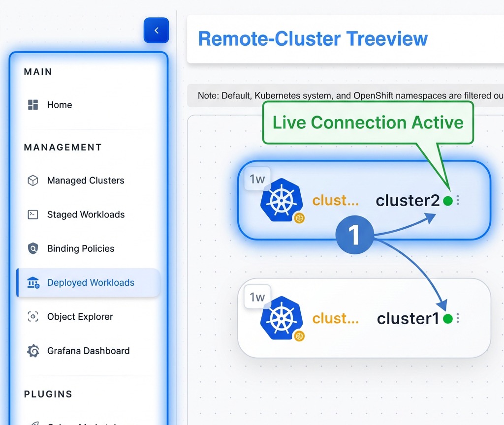Click the 1w age badge on cluster2
This screenshot has height=425, width=504.
point(257,180)
